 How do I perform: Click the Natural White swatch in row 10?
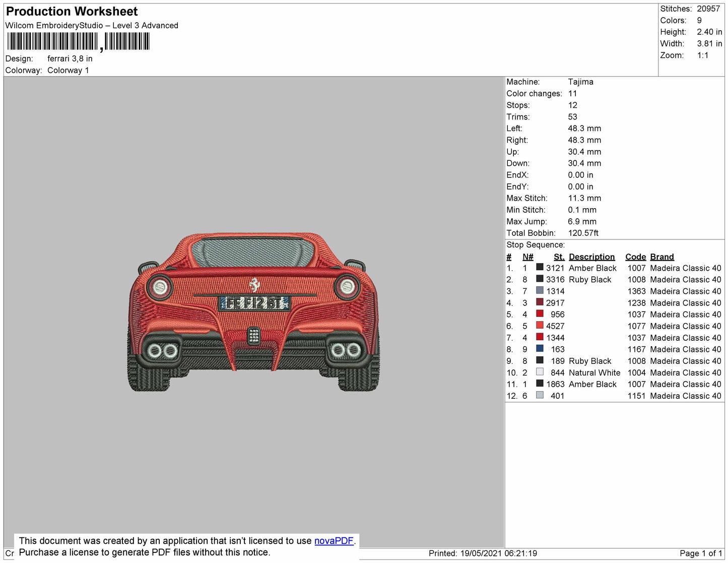(x=540, y=371)
